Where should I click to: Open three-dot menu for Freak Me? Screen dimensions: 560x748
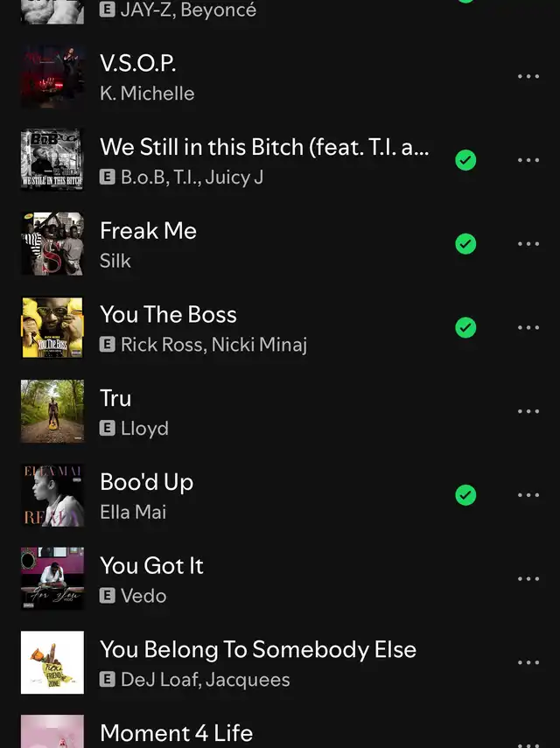click(528, 244)
